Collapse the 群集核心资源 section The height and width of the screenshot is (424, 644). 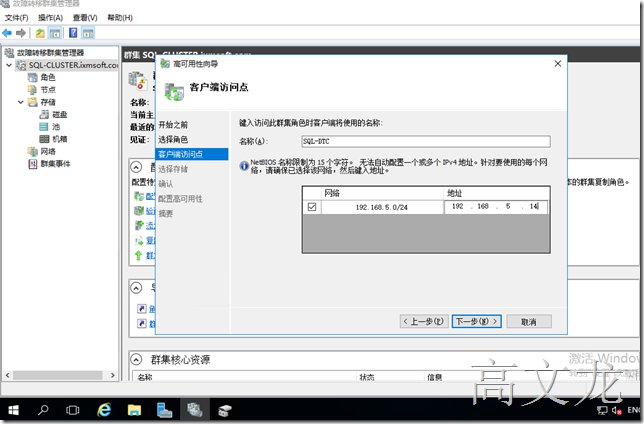[x=136, y=359]
